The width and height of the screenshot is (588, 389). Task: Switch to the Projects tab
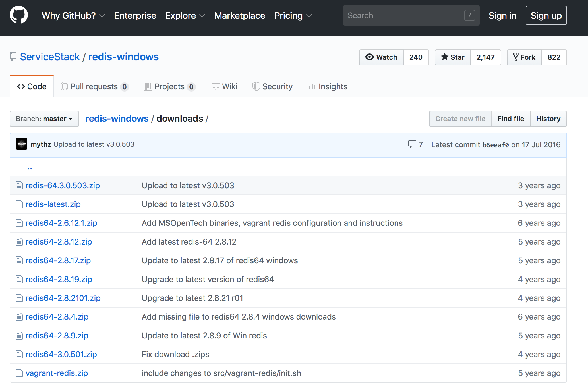(x=170, y=86)
